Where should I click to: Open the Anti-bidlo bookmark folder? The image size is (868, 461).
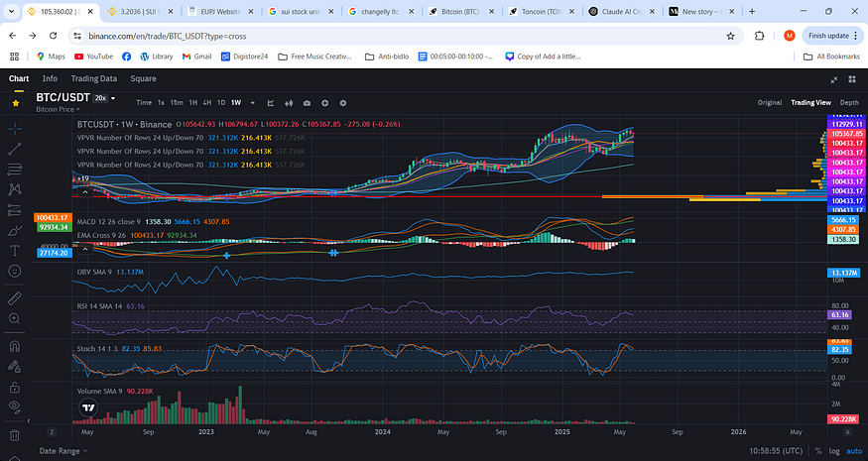[387, 57]
